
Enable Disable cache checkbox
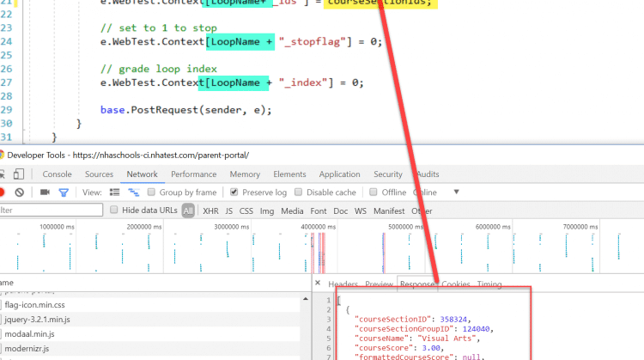298,192
